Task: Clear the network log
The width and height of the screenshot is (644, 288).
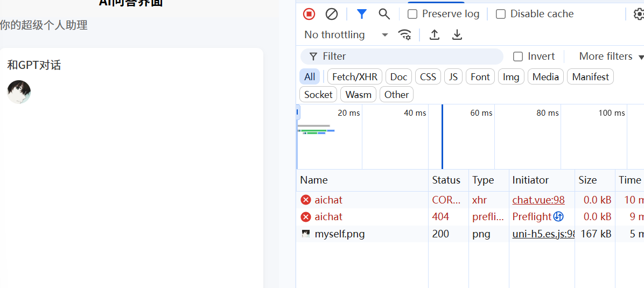Action: [332, 14]
